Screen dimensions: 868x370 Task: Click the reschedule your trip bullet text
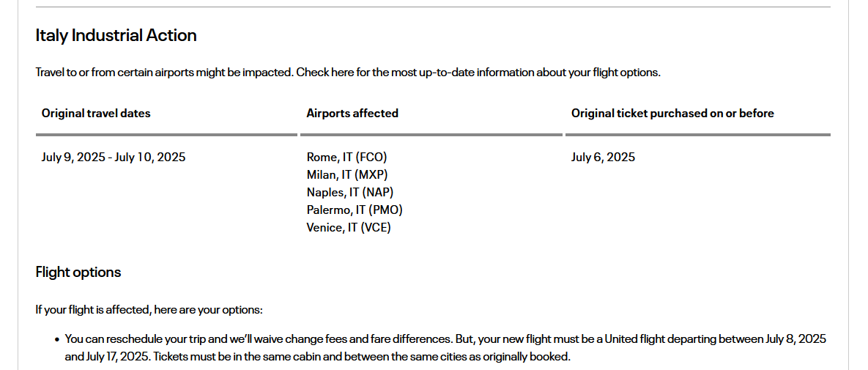pyautogui.click(x=445, y=339)
